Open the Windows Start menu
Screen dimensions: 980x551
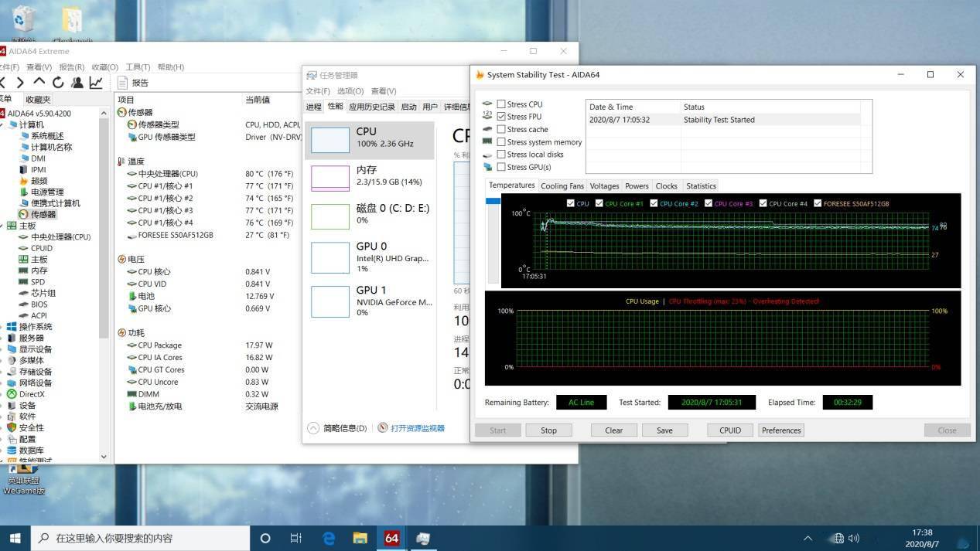click(x=15, y=538)
